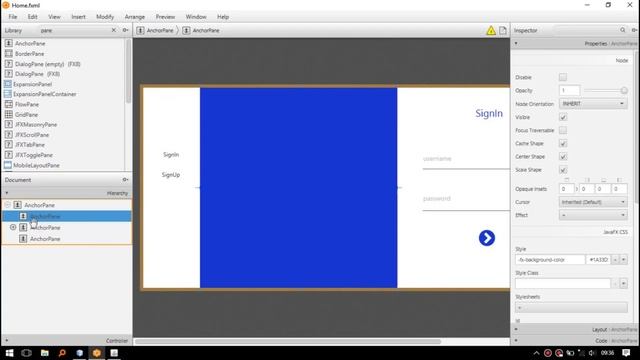Open the View menu

click(x=54, y=17)
